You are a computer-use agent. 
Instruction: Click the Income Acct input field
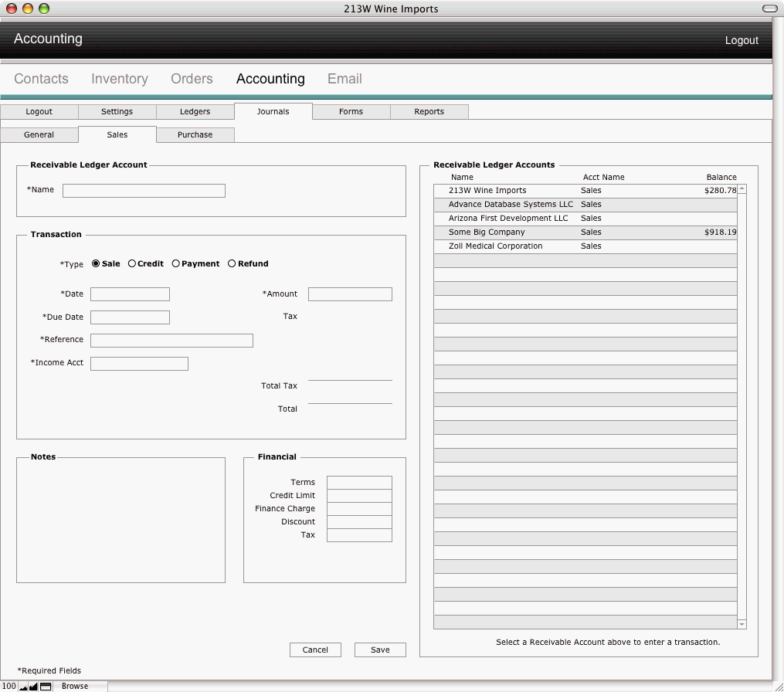(x=139, y=364)
